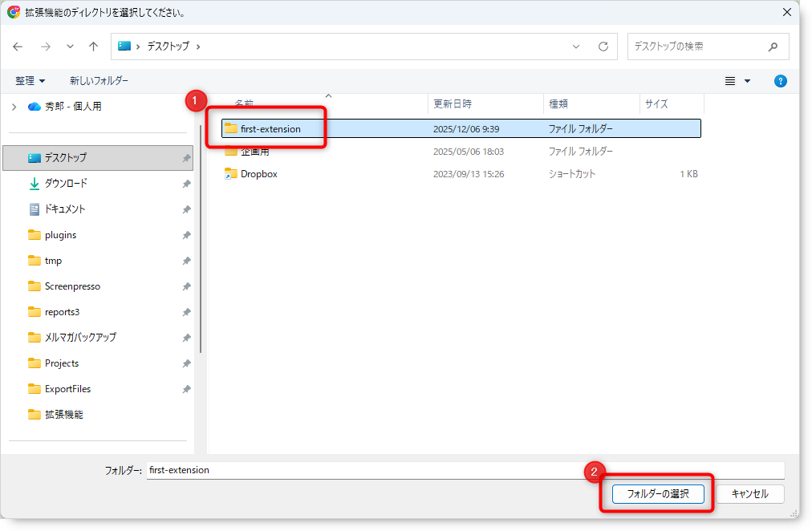The height and width of the screenshot is (531, 812).
Task: Click the フォルダー name input field
Action: tap(465, 470)
